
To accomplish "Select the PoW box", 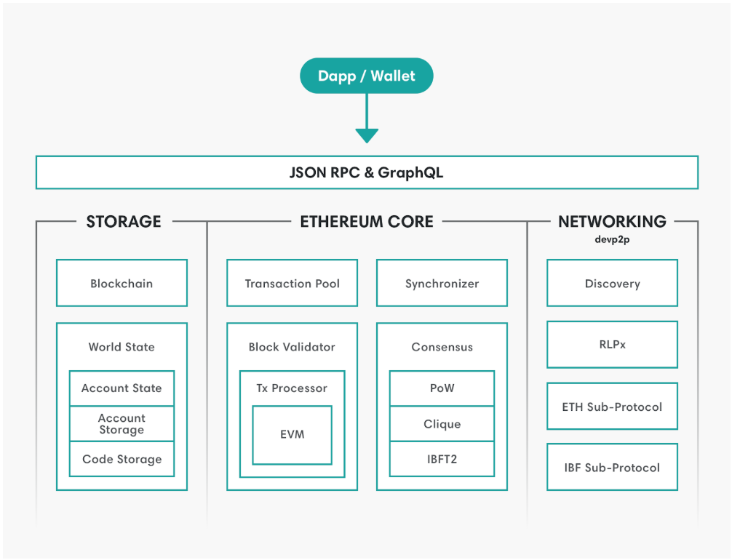I will 442,388.
